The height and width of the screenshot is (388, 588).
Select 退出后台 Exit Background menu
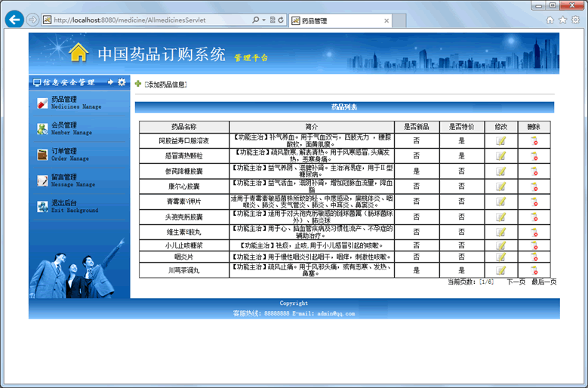[x=74, y=206]
